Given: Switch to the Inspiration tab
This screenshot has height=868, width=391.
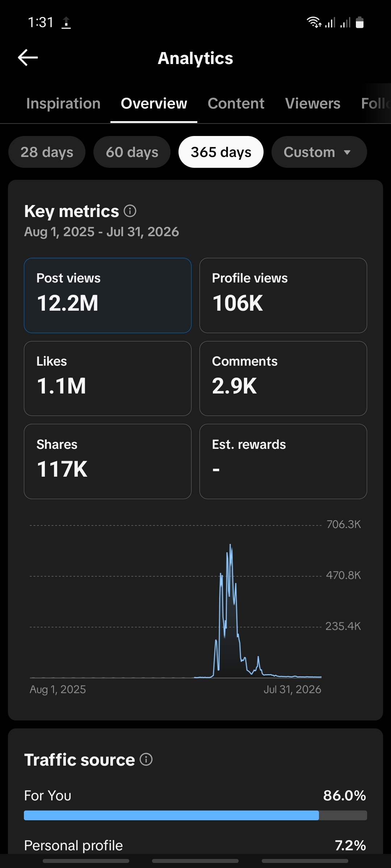Looking at the screenshot, I should 63,103.
